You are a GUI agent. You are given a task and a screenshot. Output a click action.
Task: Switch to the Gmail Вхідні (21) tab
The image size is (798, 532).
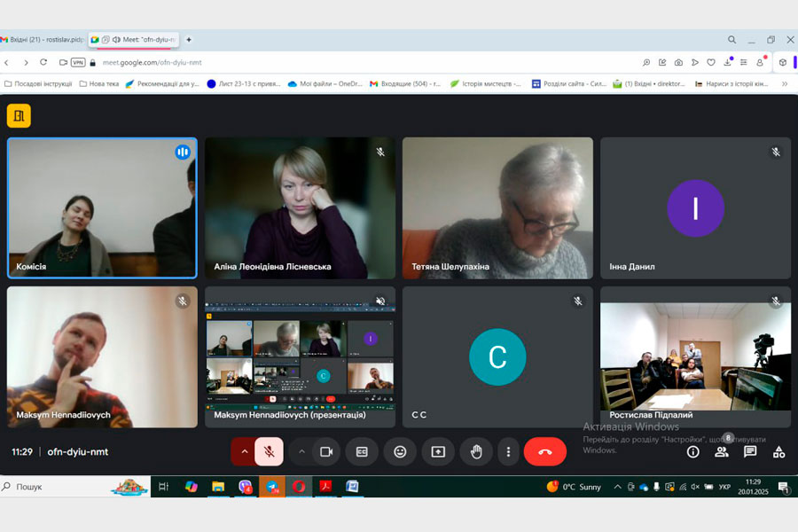pos(43,40)
